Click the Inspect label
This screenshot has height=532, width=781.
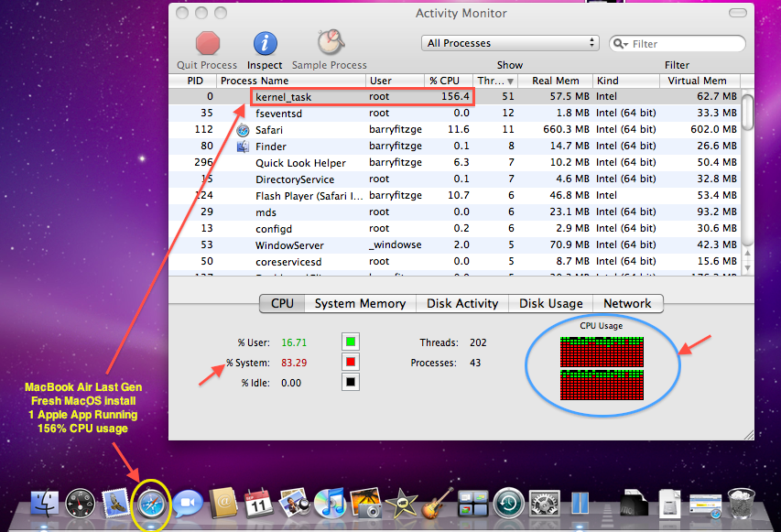tap(265, 65)
